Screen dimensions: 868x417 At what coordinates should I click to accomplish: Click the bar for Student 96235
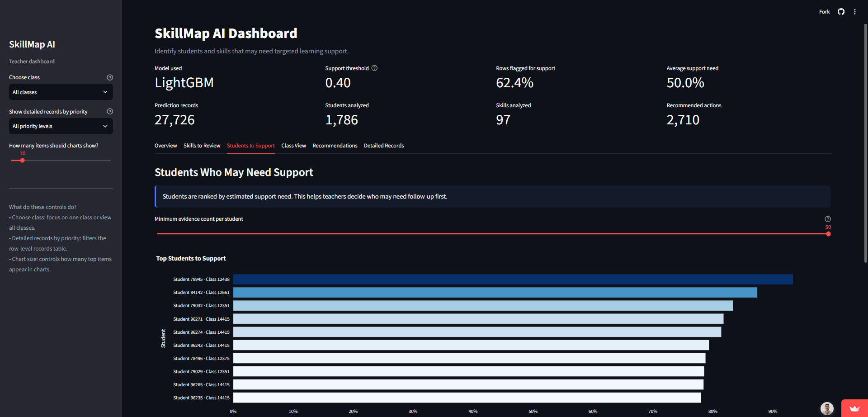[467, 398]
